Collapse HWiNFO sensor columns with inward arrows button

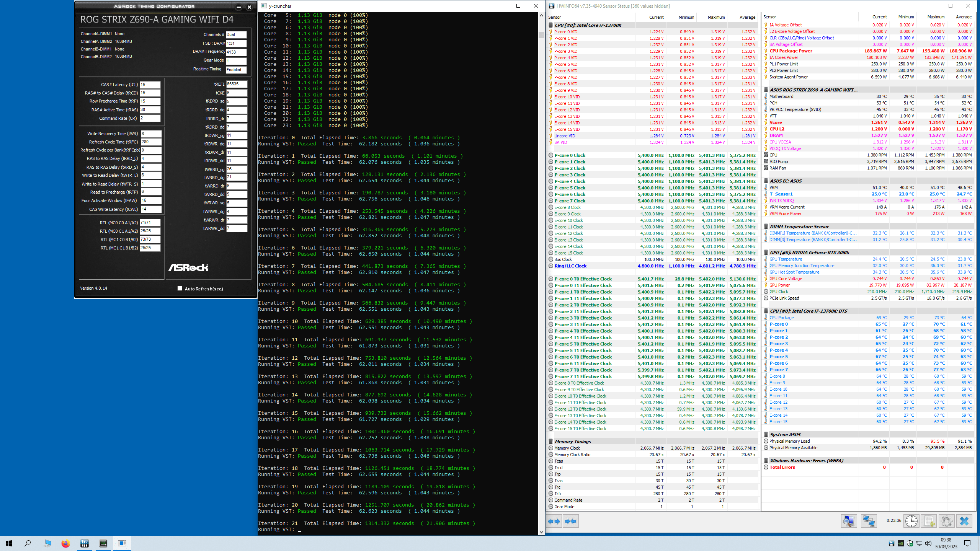(570, 521)
